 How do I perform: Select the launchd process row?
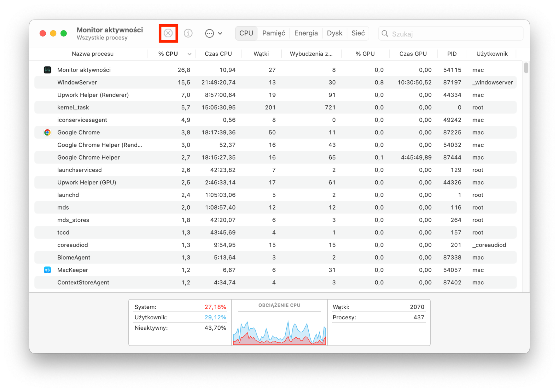pyautogui.click(x=275, y=195)
